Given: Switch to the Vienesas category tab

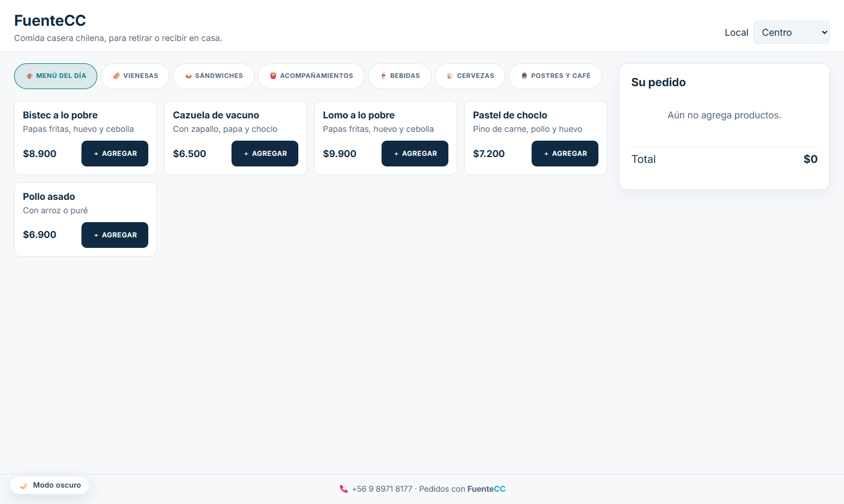Looking at the screenshot, I should tap(135, 76).
